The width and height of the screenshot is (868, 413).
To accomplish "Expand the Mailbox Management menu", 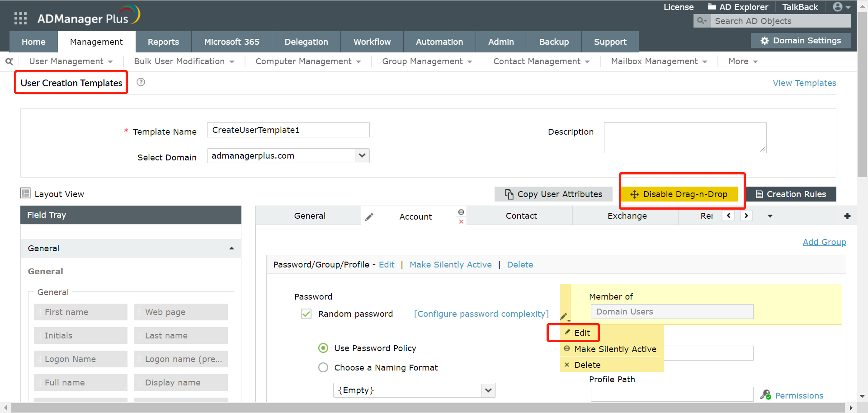I will coord(659,61).
